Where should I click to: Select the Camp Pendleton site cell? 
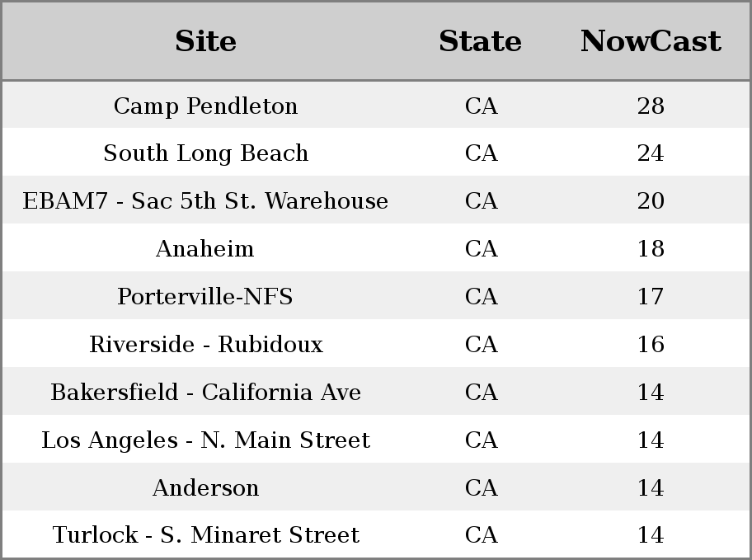pyautogui.click(x=206, y=106)
